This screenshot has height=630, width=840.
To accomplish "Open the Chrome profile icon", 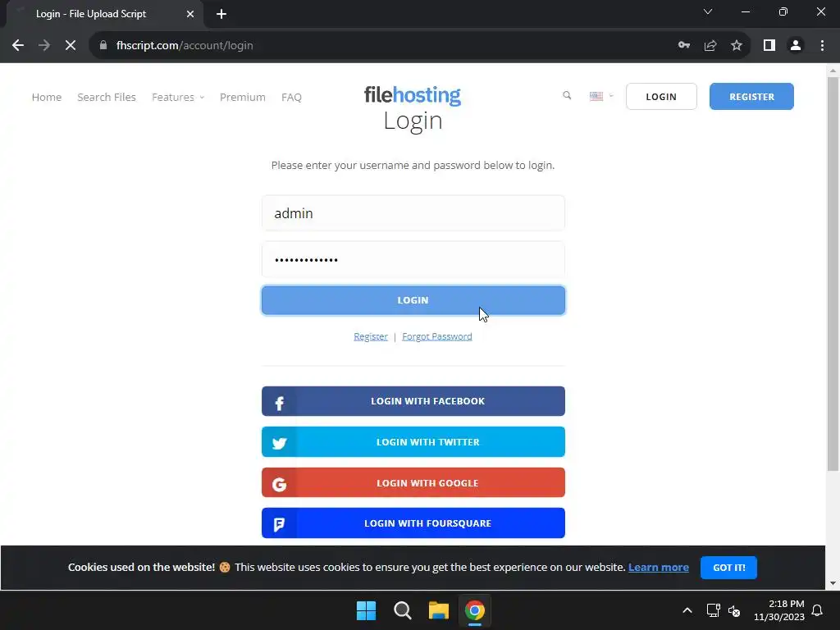I will [796, 46].
